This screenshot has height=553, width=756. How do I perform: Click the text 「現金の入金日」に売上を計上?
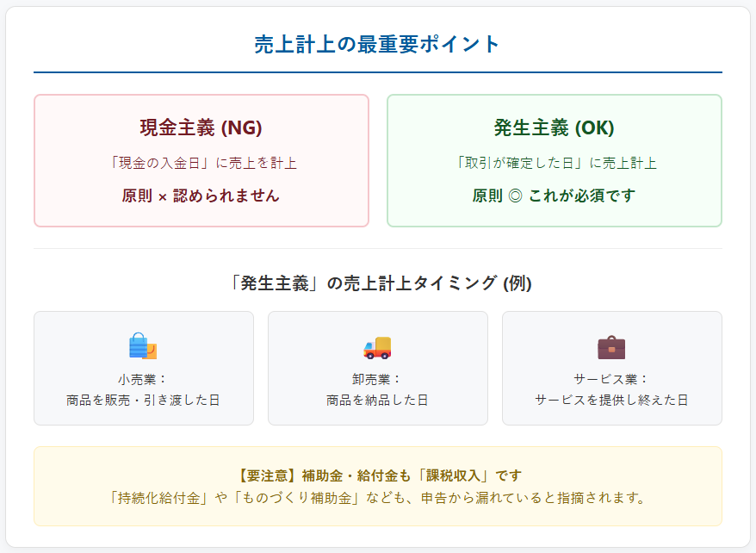(x=201, y=163)
